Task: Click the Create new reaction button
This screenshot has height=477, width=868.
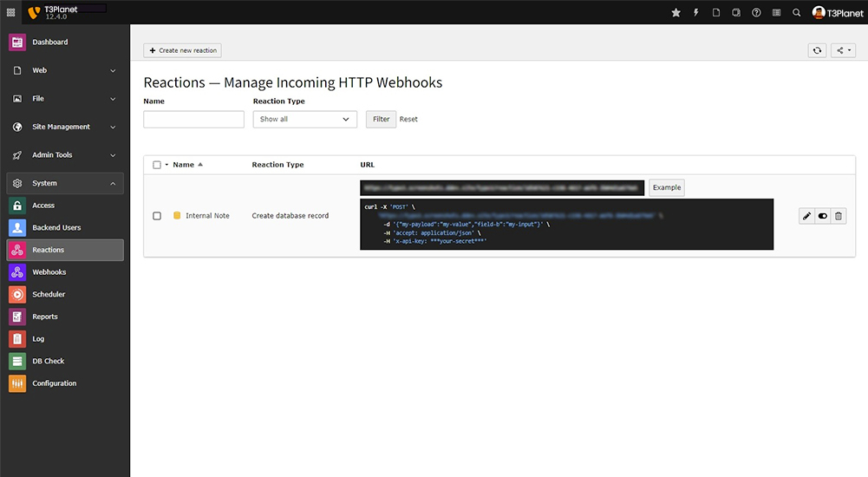Action: 183,50
